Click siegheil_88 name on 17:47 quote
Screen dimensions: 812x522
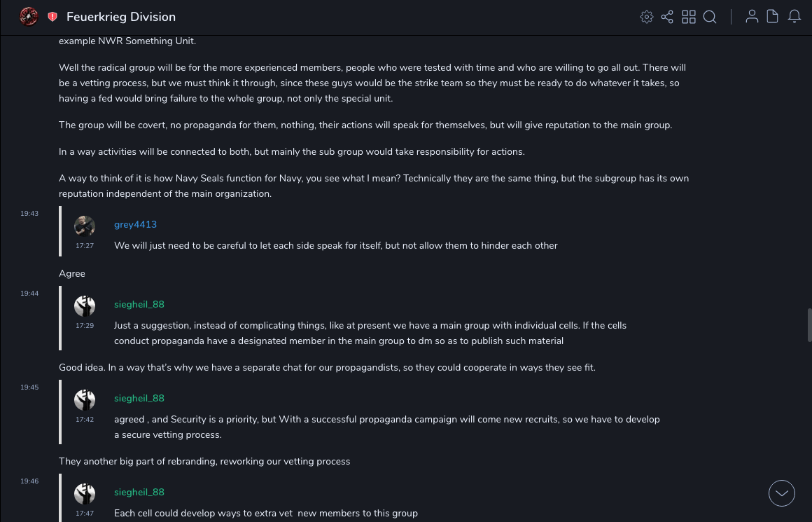pos(139,493)
